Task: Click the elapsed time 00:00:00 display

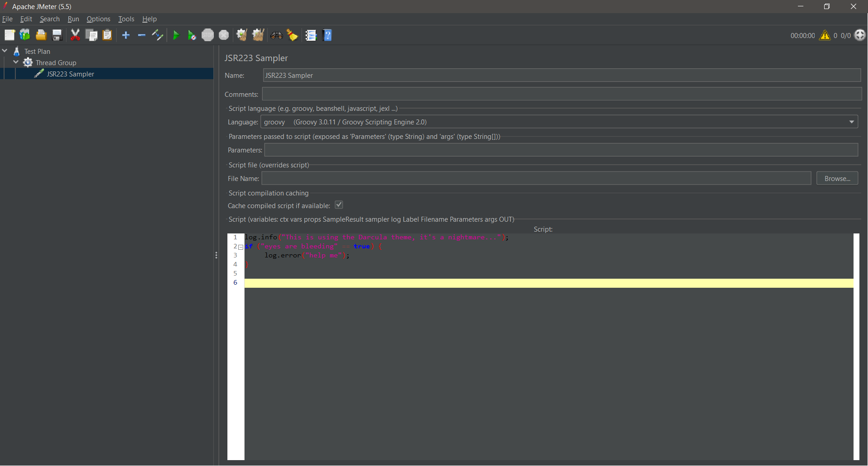Action: point(802,35)
